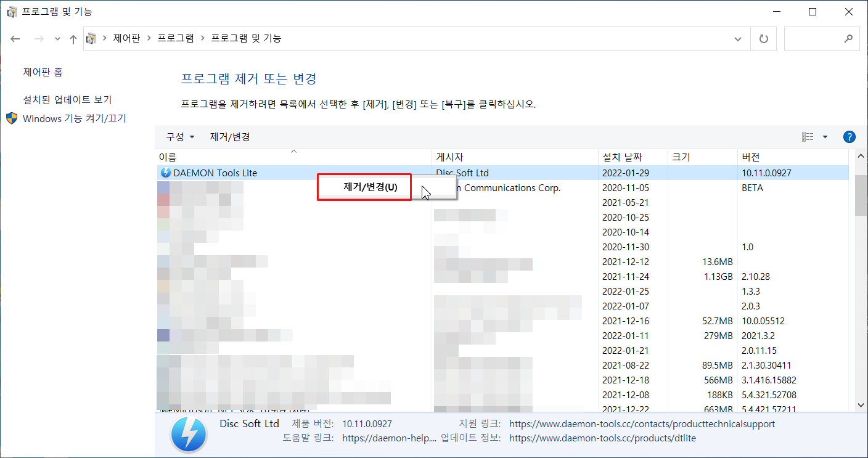Open the 구성 organize dropdown

click(x=181, y=137)
